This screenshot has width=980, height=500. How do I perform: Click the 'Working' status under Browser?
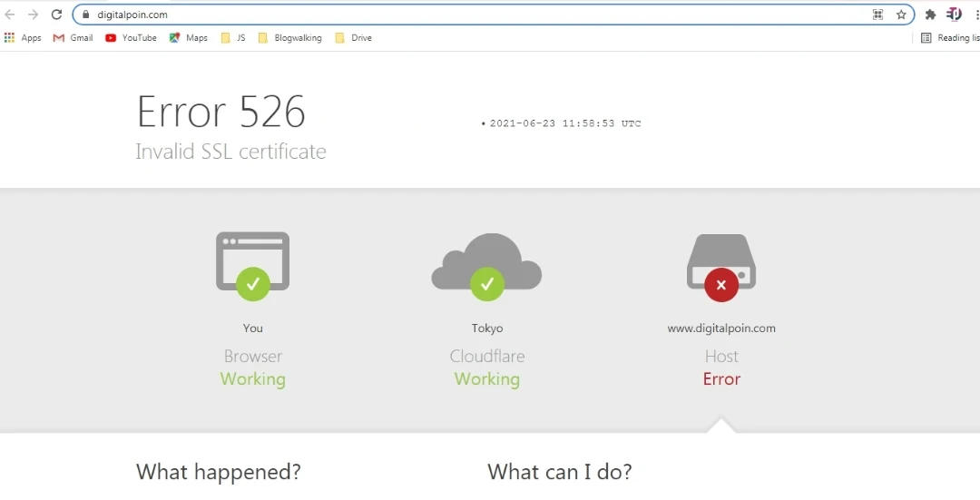(252, 378)
